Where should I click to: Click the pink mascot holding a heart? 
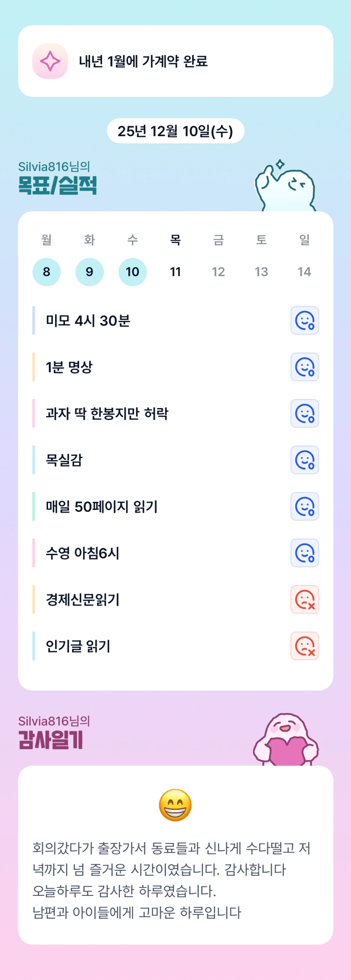286,740
